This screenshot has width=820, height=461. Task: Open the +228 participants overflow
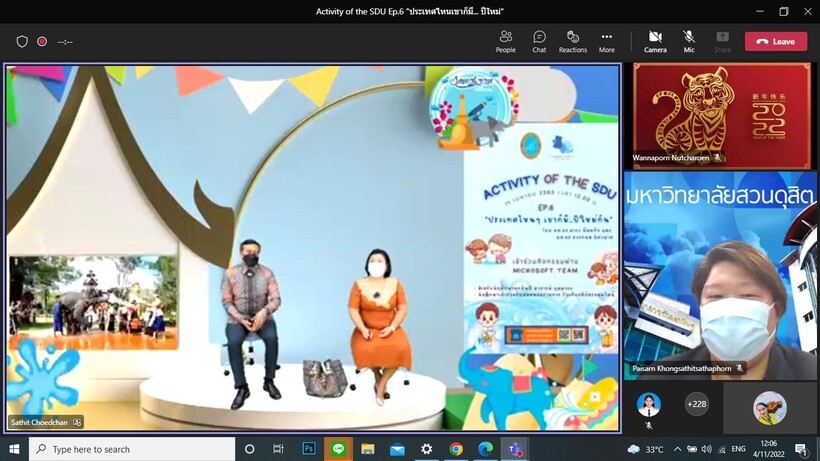point(696,404)
